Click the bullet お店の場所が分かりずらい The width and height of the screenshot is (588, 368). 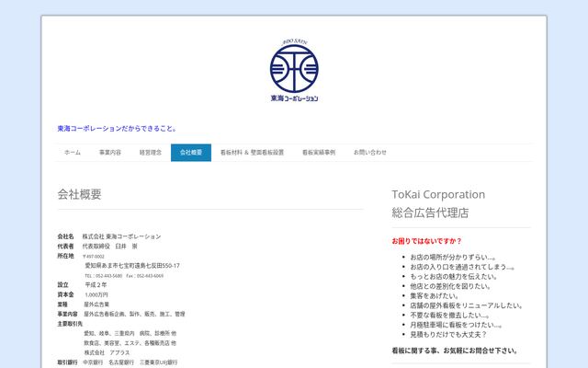[x=453, y=258]
